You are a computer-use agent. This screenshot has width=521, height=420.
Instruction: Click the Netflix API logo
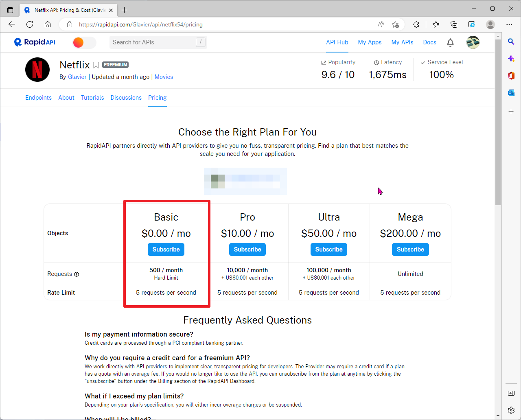37,70
